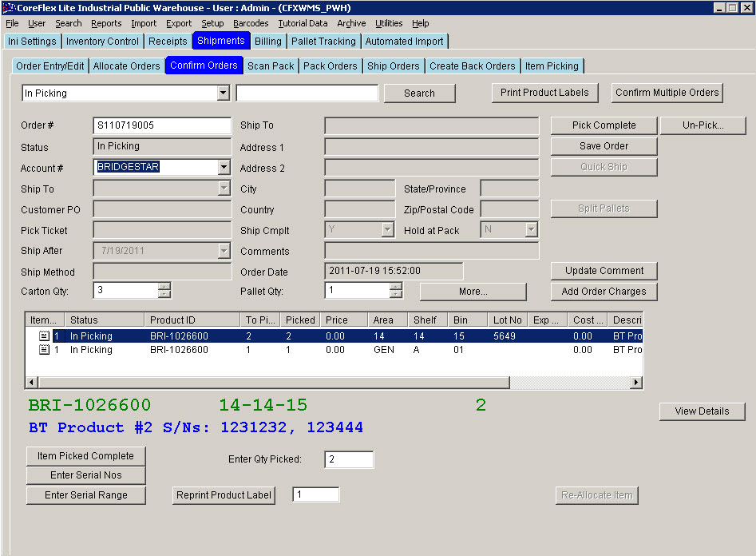Click Item Picked Complete
This screenshot has width=756, height=556.
point(86,456)
